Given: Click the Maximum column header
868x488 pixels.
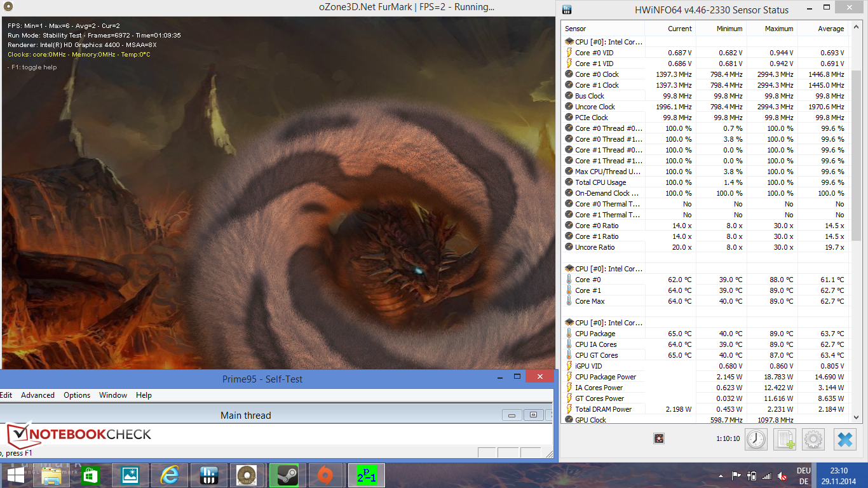Looking at the screenshot, I should 772,29.
